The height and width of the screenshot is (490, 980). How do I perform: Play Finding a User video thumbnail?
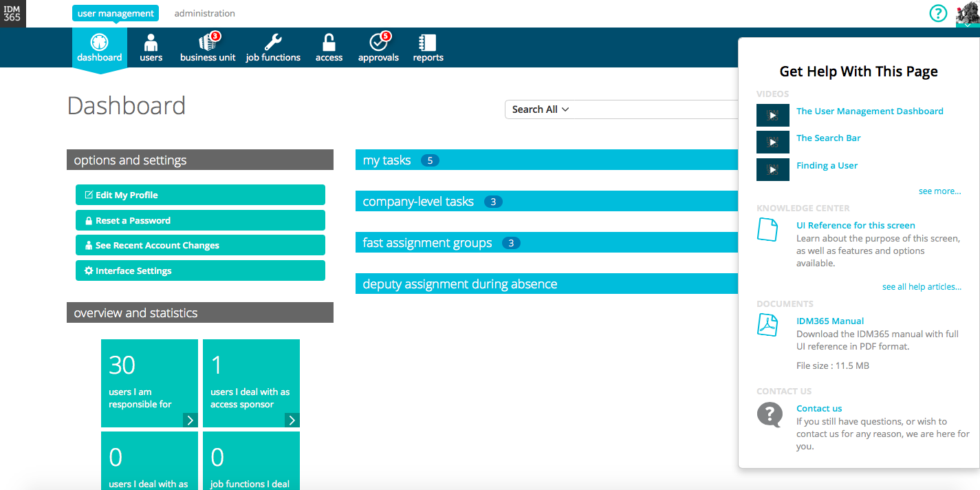[773, 169]
